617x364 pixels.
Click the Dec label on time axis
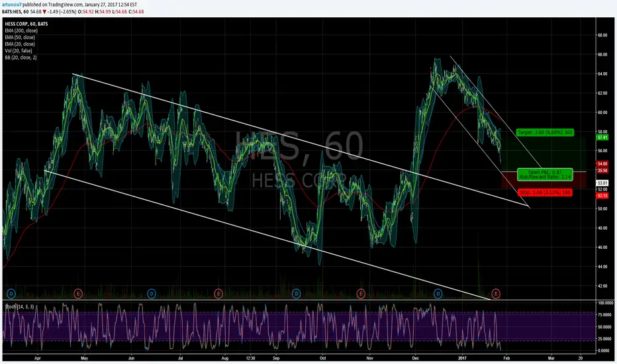point(415,358)
